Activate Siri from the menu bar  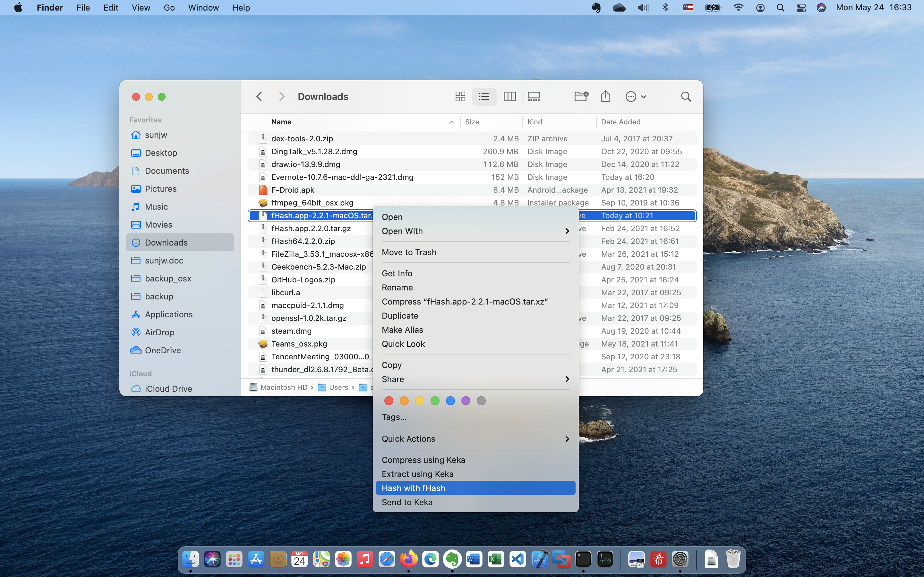tap(821, 7)
